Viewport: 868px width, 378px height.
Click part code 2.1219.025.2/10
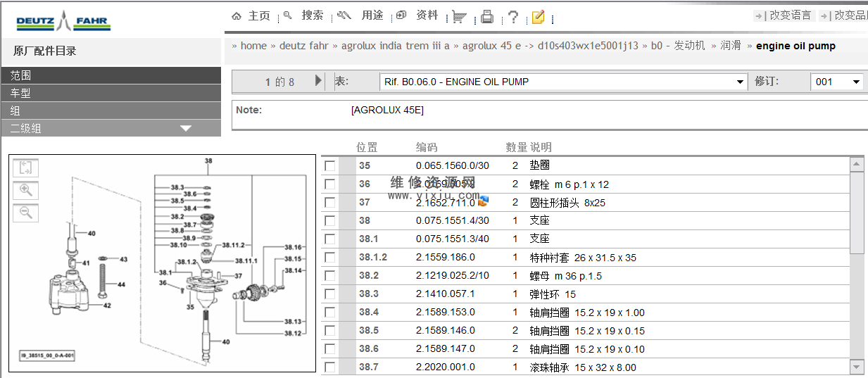tap(452, 275)
